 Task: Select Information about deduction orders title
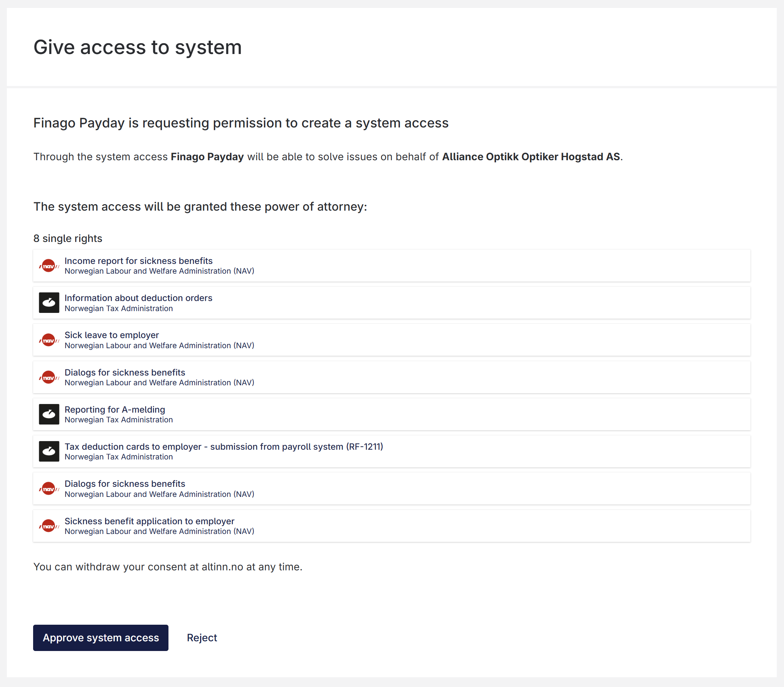tap(138, 298)
